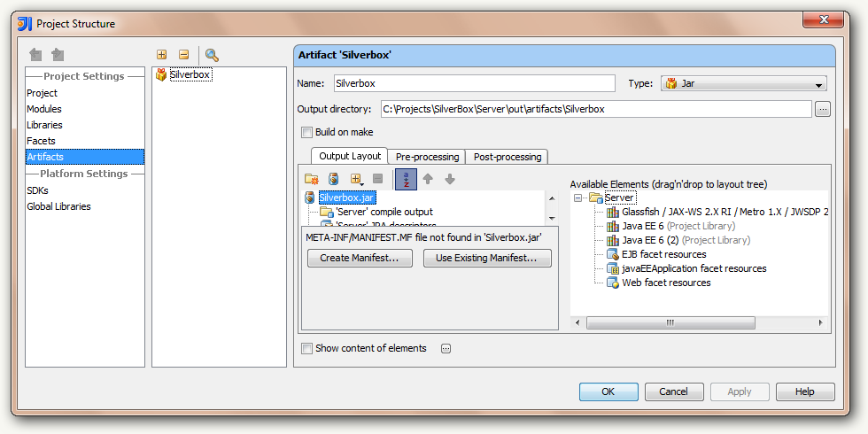Image resolution: width=868 pixels, height=434 pixels.
Task: Move element down arrow icon
Action: (450, 179)
